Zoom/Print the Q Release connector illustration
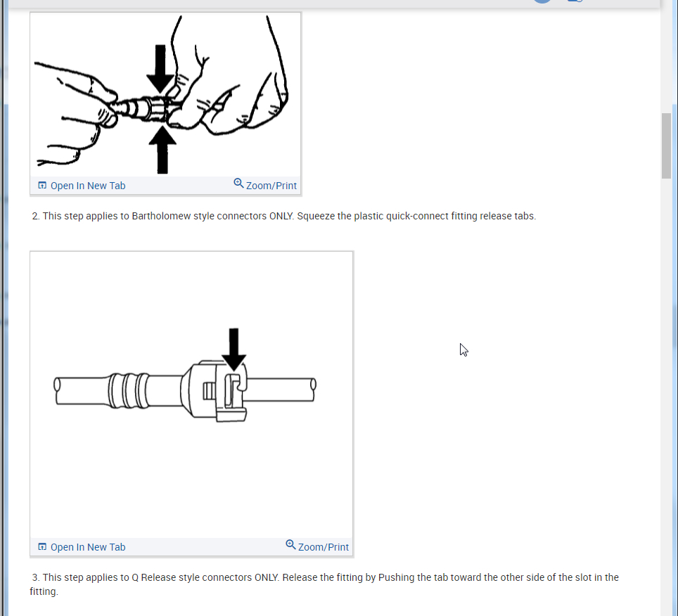Screen dimensions: 678x616 (x=317, y=546)
